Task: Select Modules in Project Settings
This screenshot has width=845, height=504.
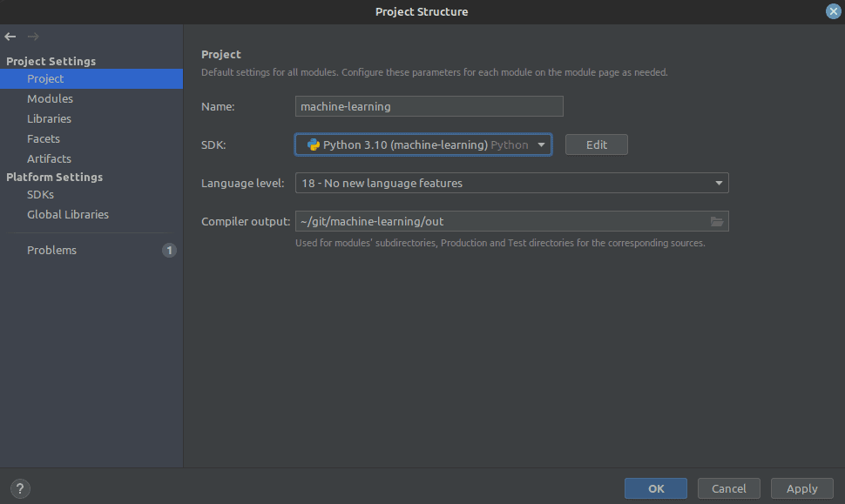Action: pos(50,98)
